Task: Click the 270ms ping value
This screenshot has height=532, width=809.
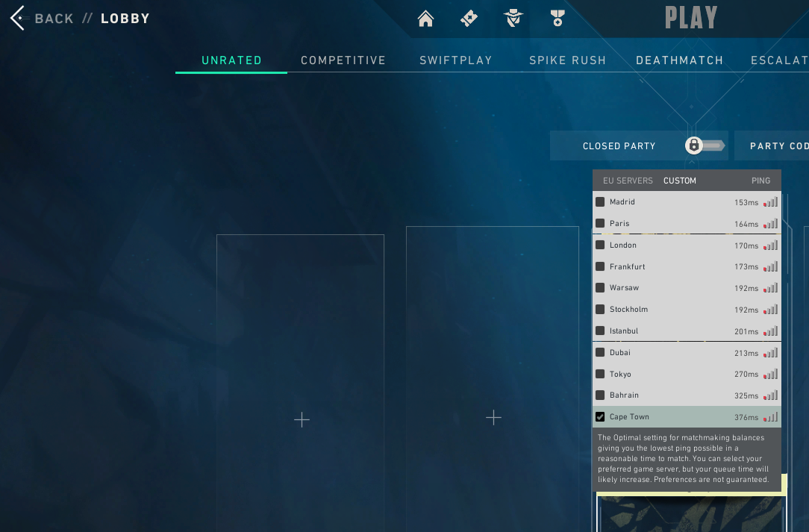Action: [746, 374]
